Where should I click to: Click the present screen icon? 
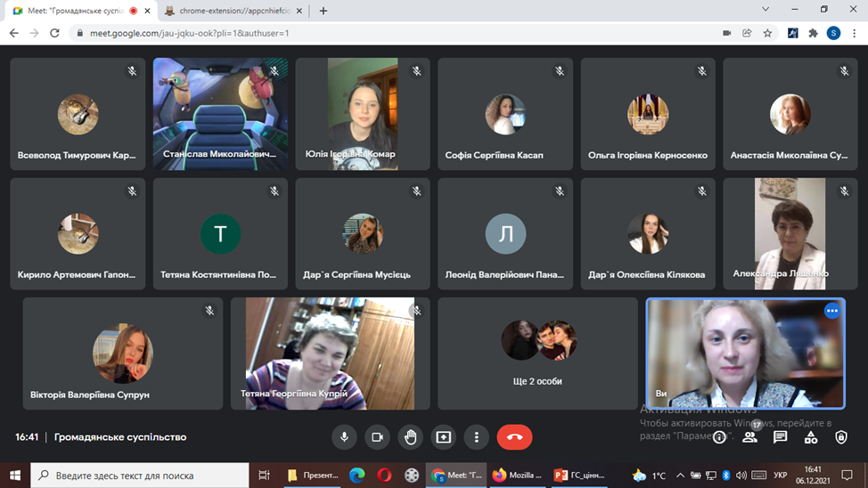pos(443,437)
